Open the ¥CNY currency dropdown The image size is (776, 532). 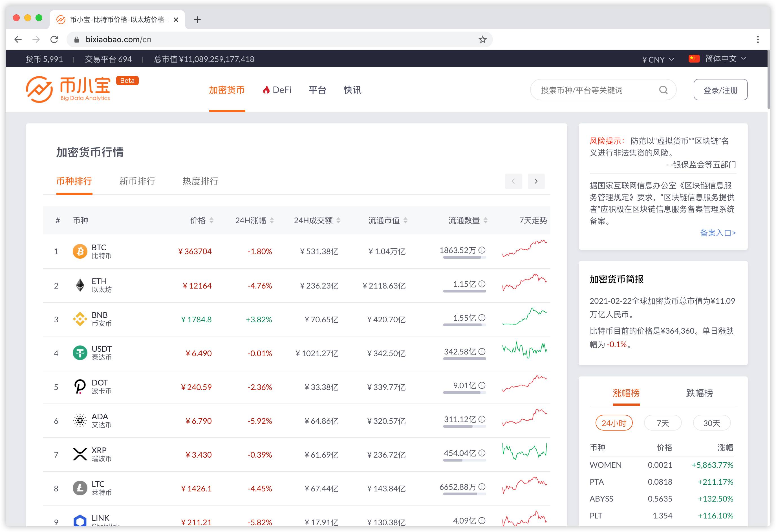pos(658,59)
